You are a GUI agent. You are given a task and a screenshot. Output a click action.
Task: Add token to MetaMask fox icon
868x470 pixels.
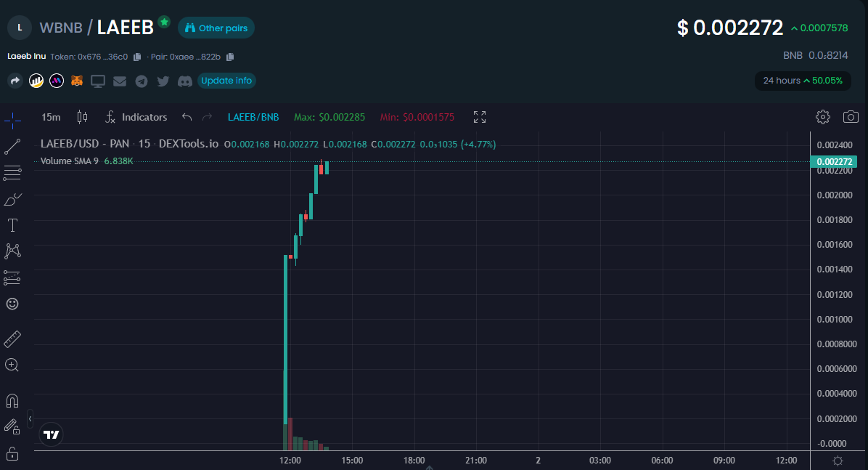77,81
